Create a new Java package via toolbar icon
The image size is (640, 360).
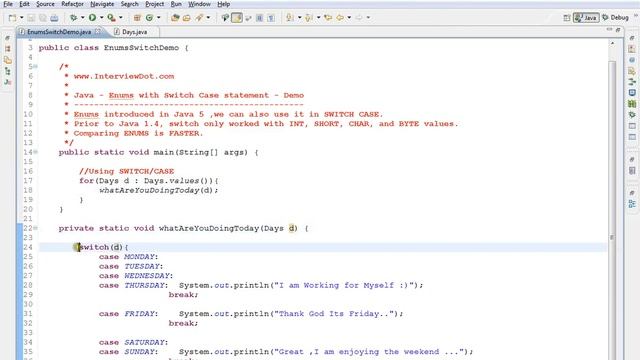tap(137, 18)
